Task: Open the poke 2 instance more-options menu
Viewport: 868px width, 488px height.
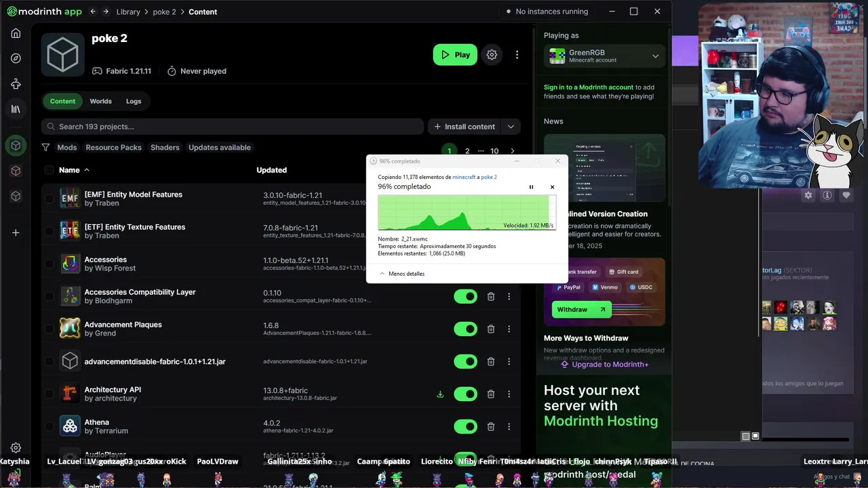Action: (x=517, y=55)
